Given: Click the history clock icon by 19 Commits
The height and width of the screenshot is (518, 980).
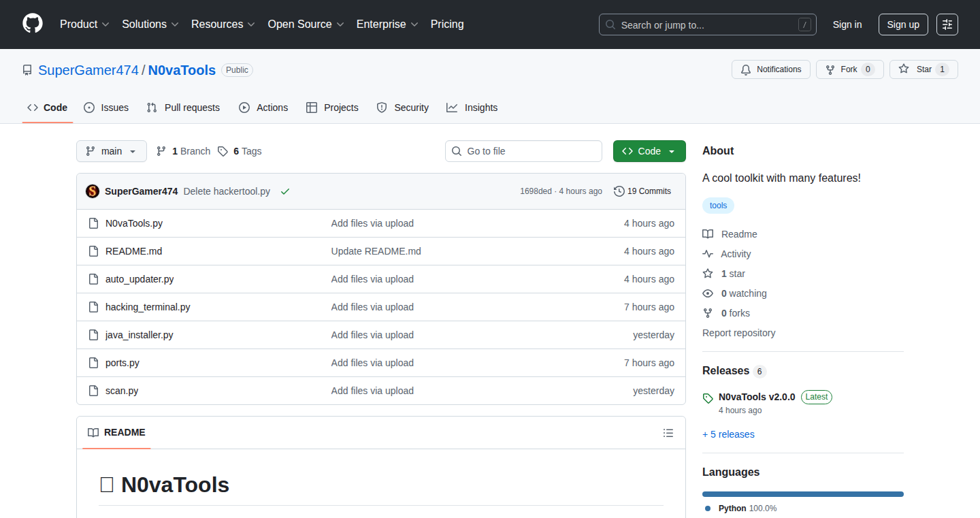Looking at the screenshot, I should (619, 191).
